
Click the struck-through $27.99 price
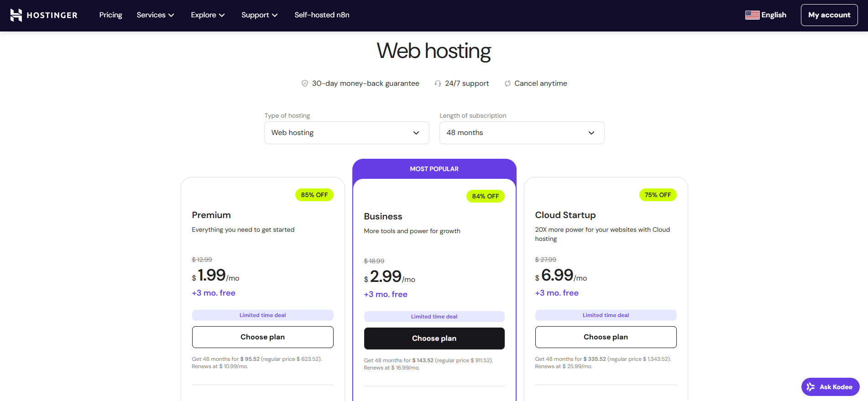(x=546, y=260)
